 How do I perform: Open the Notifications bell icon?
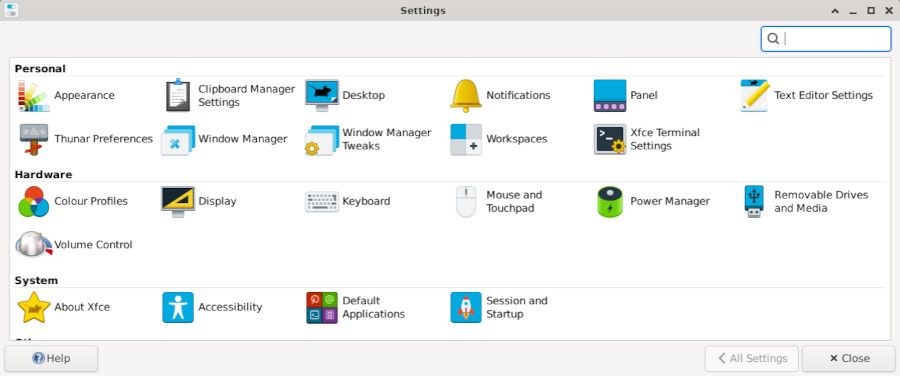[465, 96]
